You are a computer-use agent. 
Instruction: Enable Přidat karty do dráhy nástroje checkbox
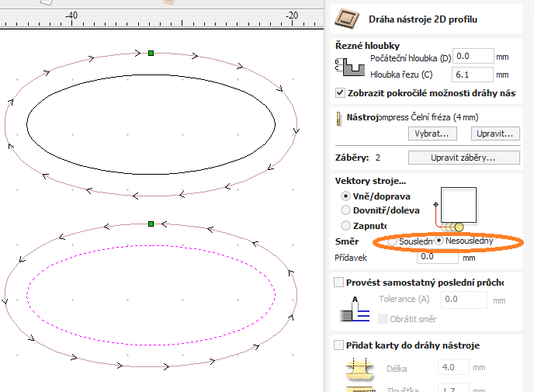click(338, 345)
